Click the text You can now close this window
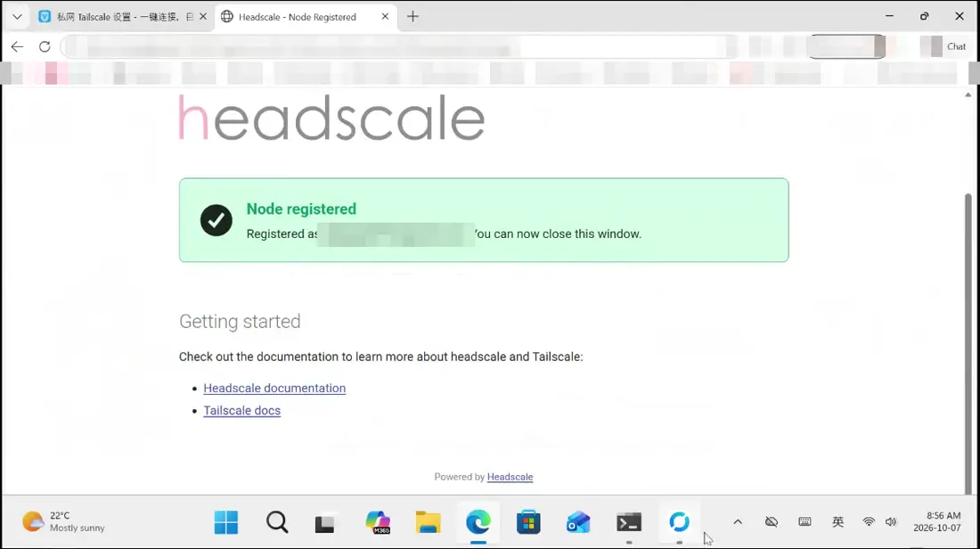Screen dimensions: 980x549 pyautogui.click(x=558, y=234)
